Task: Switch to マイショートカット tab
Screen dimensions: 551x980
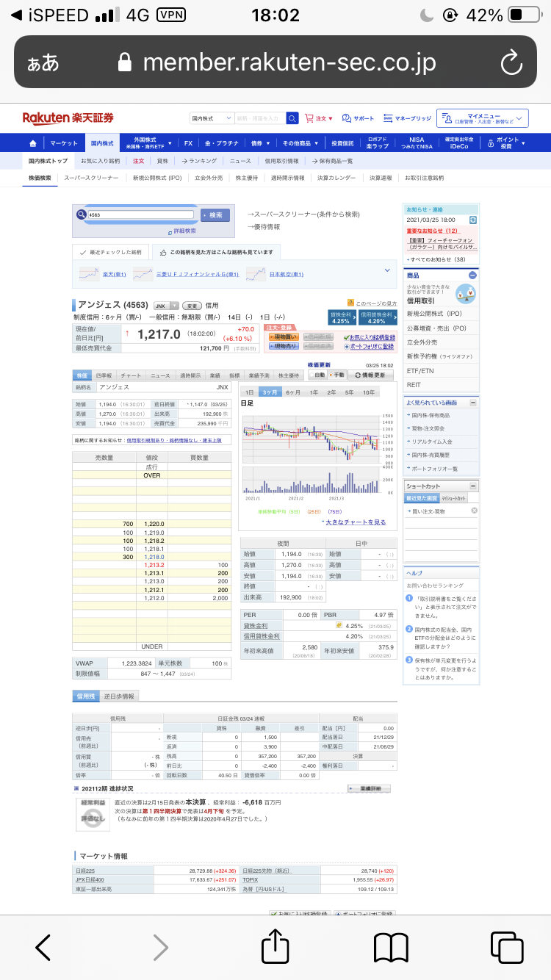Action: point(453,498)
